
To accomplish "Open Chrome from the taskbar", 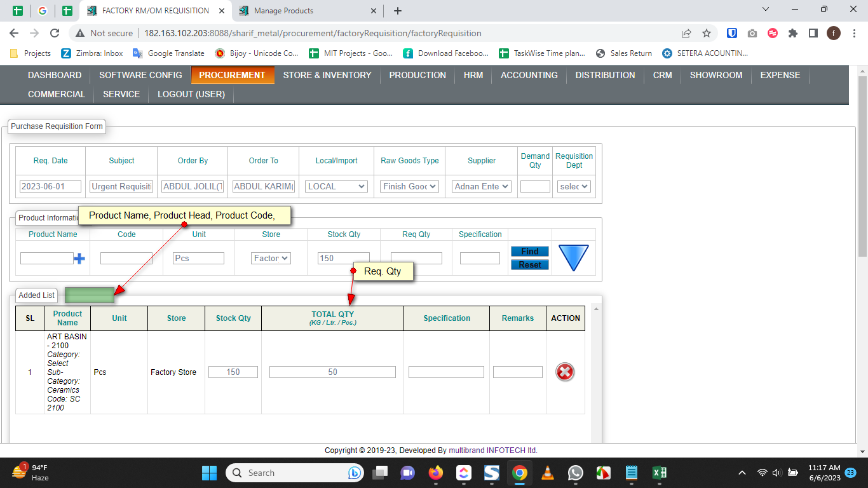I will click(520, 473).
